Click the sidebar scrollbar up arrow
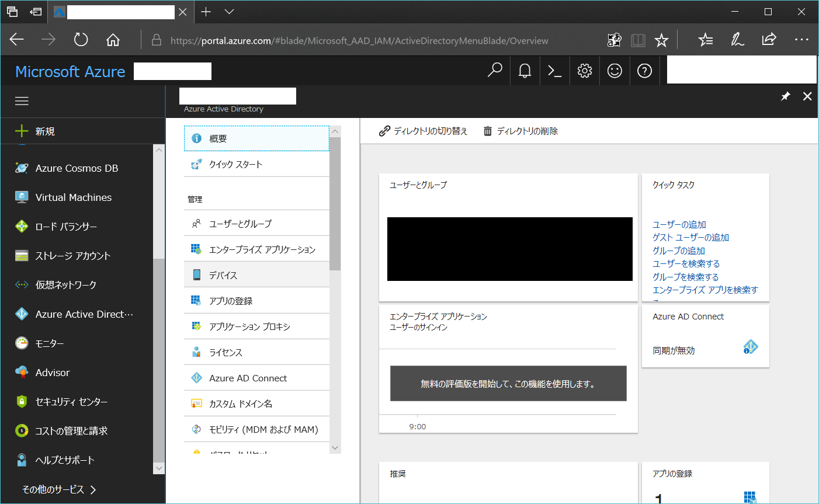 coord(159,150)
